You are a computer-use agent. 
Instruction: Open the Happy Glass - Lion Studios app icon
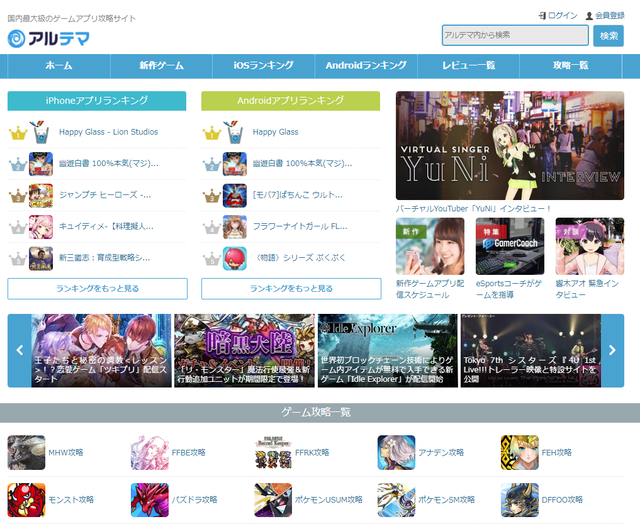[x=41, y=132]
